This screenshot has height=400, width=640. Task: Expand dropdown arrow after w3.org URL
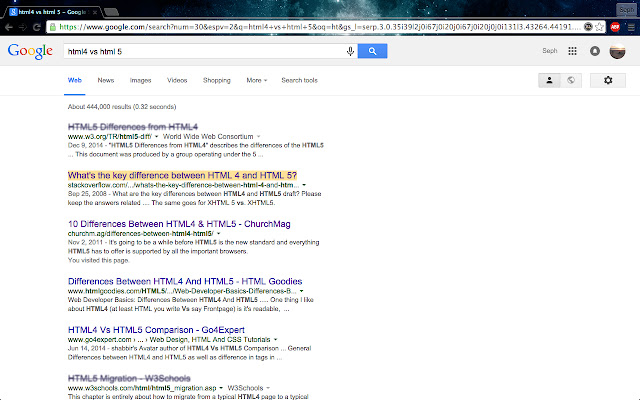point(156,137)
